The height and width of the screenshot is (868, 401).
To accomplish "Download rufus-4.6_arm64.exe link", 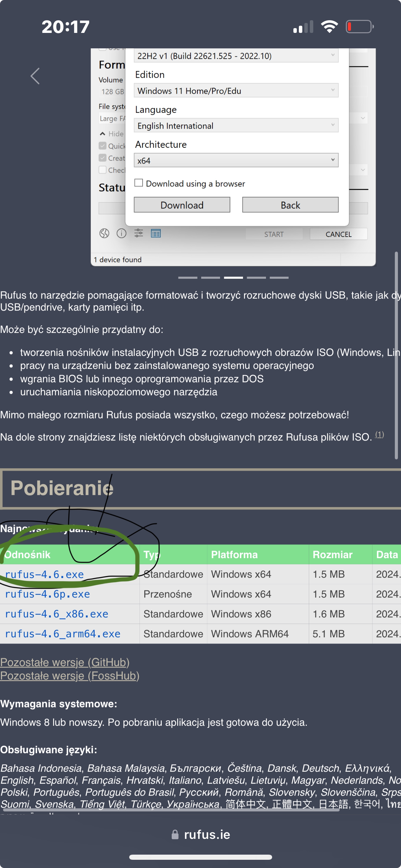I will click(x=63, y=634).
